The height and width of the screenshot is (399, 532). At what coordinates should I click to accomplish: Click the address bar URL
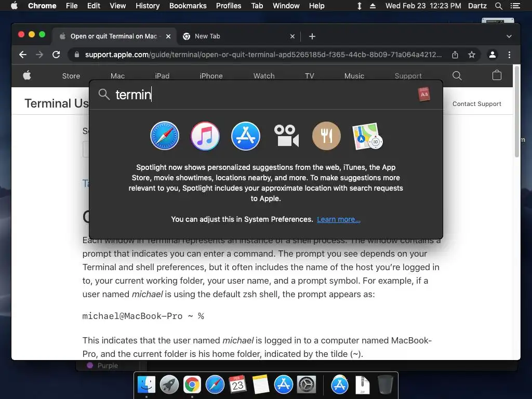point(263,55)
